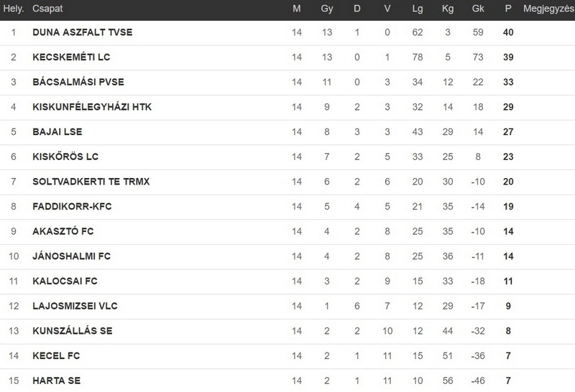Open the FADDIKORR-KFC team entry
This screenshot has height=392, width=575.
[72, 207]
